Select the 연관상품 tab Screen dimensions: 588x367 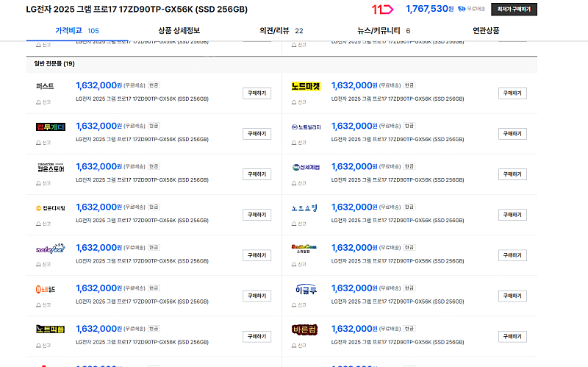(486, 31)
